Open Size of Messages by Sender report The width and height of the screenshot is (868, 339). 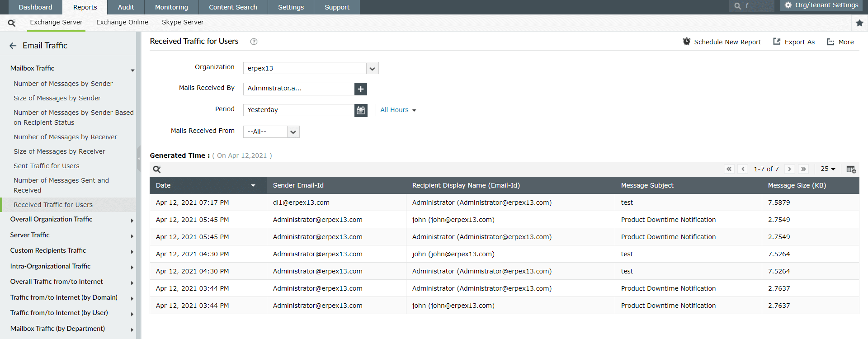click(57, 98)
